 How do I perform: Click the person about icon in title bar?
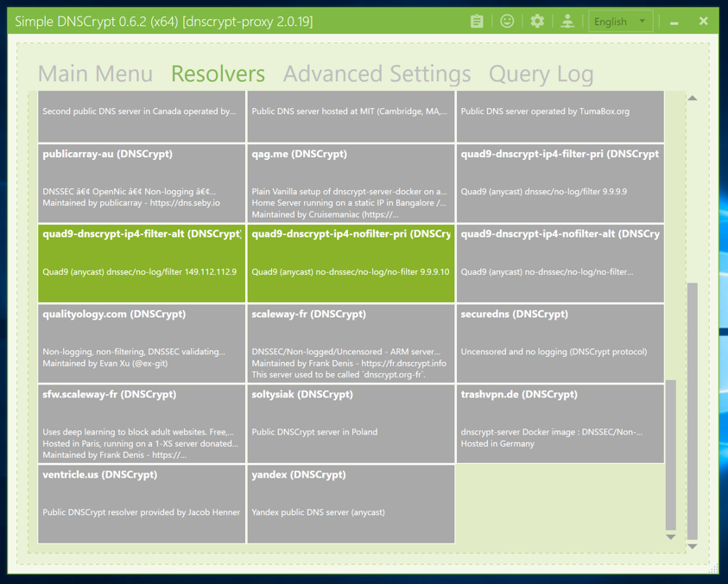567,21
